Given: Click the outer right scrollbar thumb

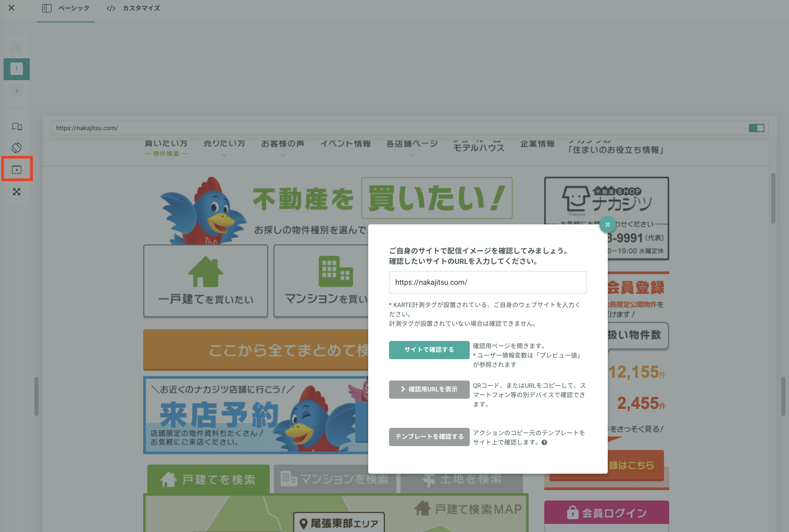Looking at the screenshot, I should (783, 396).
